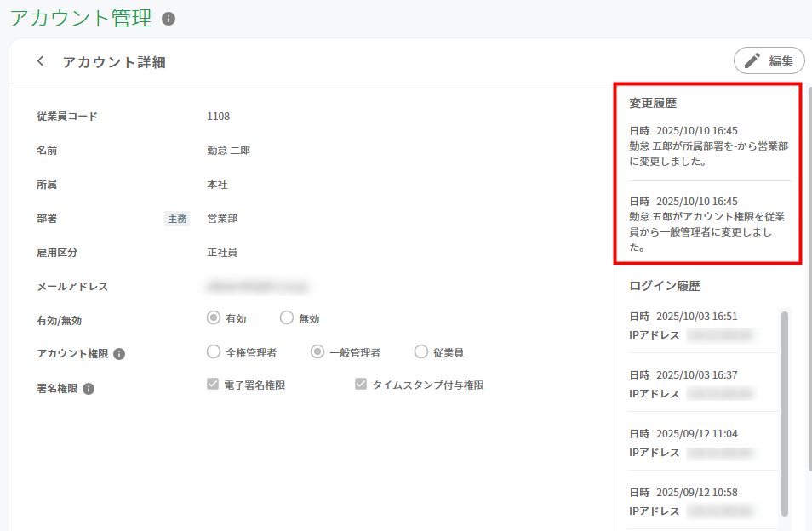Click the アカウント詳細 header title
The height and width of the screenshot is (531, 812).
click(x=114, y=62)
